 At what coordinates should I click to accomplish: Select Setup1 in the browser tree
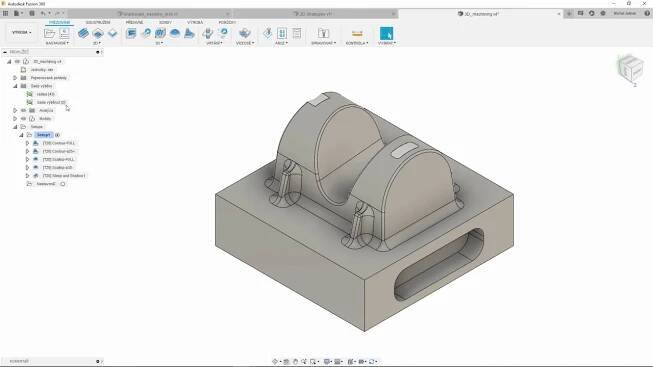point(43,135)
